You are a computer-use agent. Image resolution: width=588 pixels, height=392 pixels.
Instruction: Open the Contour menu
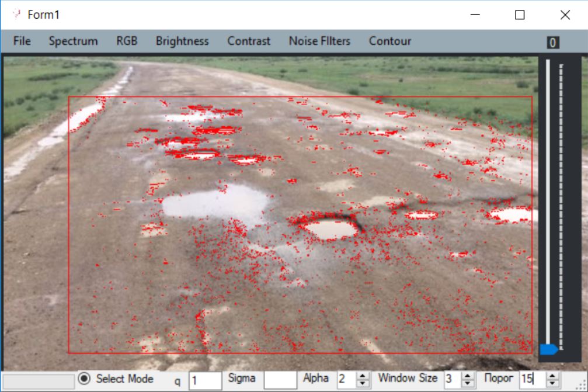pos(390,41)
